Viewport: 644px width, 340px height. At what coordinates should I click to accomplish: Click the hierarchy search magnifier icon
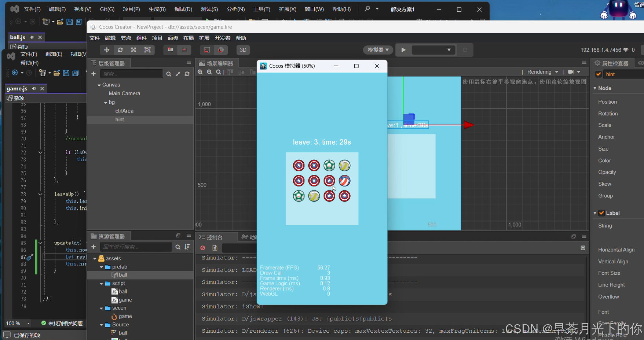[x=169, y=74]
